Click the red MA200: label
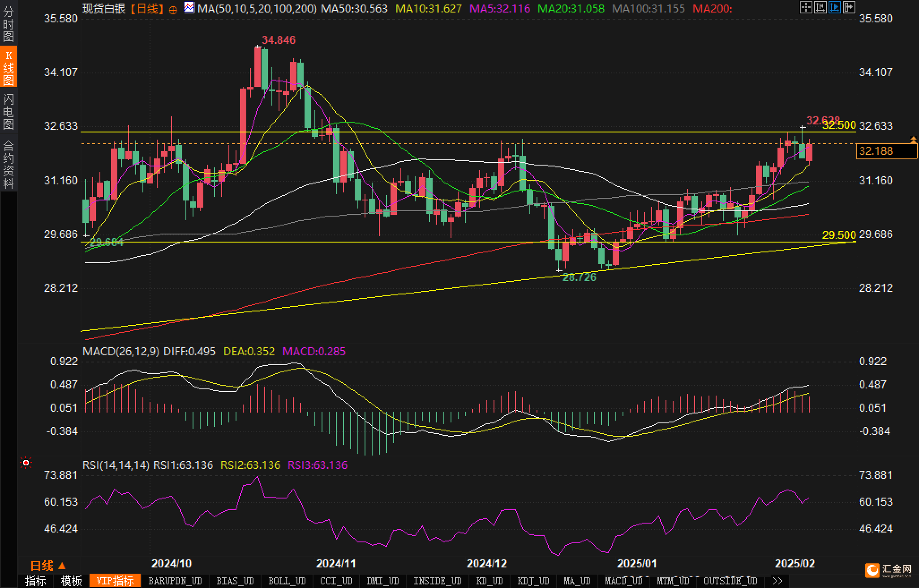919x588 pixels. point(712,9)
